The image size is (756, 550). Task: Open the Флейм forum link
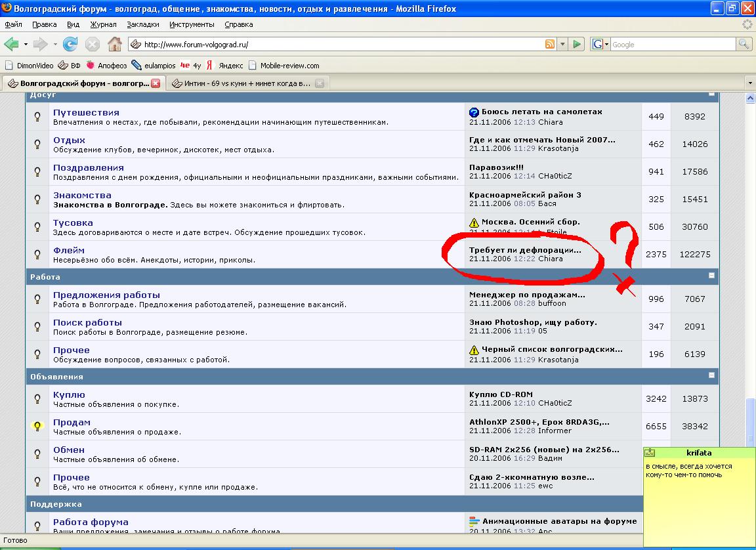[68, 250]
